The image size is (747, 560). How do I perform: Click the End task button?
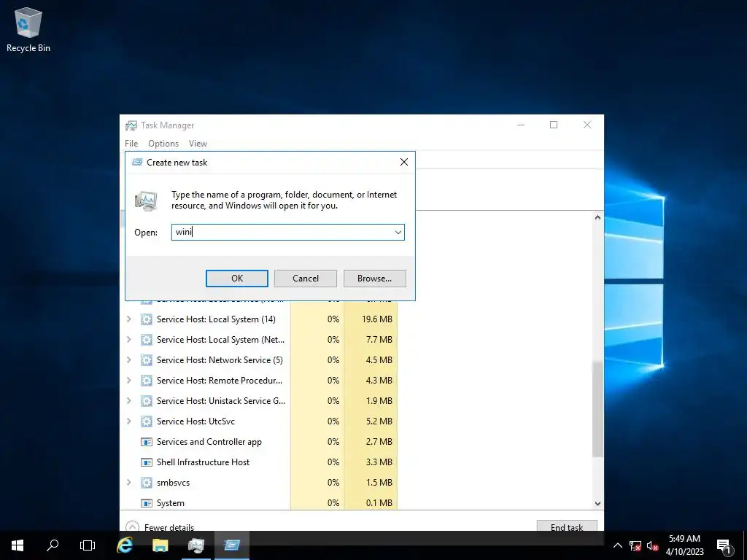click(x=567, y=526)
